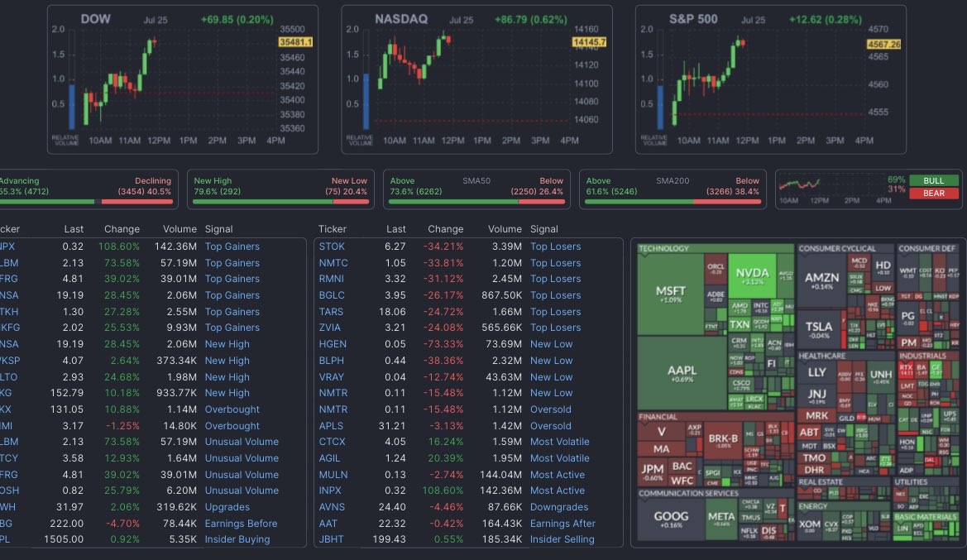Open New Low signal in HGEN row

point(552,344)
